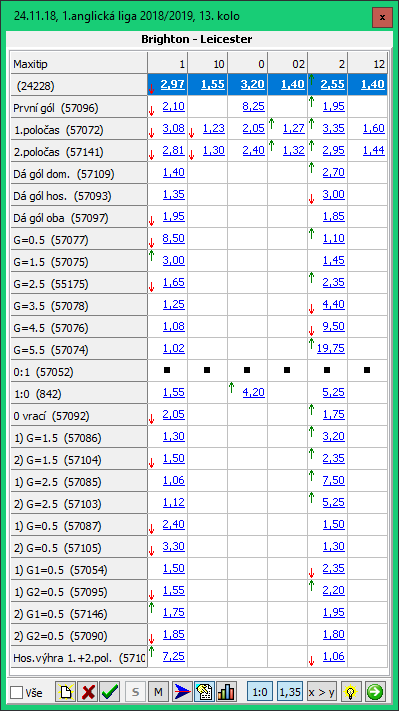This screenshot has height=711, width=399.
Task: Click the (24228) row label
Action: (x=79, y=85)
